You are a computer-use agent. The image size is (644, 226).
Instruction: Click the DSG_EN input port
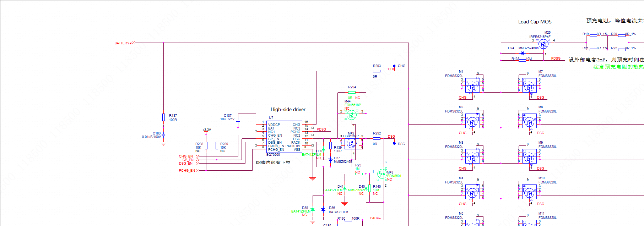[189, 164]
